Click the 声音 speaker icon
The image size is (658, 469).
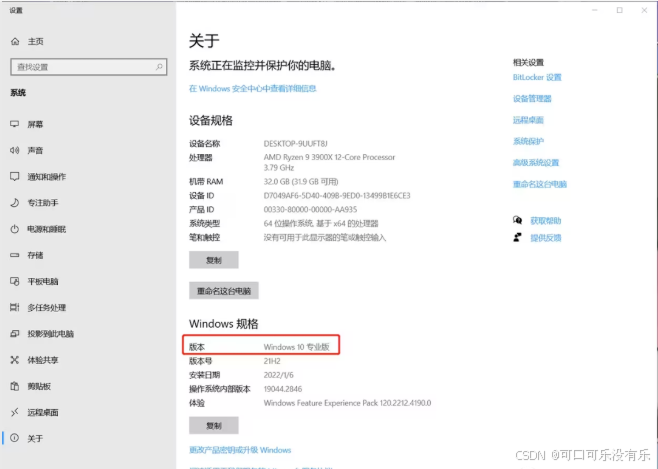coord(15,150)
